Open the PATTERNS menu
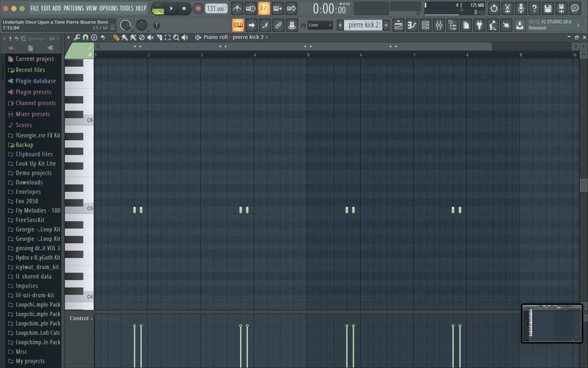 (73, 8)
